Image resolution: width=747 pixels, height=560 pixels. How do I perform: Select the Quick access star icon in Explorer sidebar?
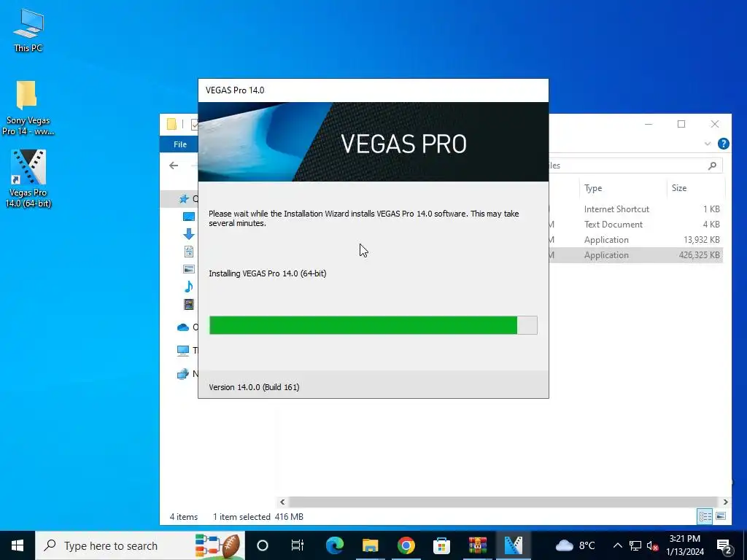click(184, 199)
